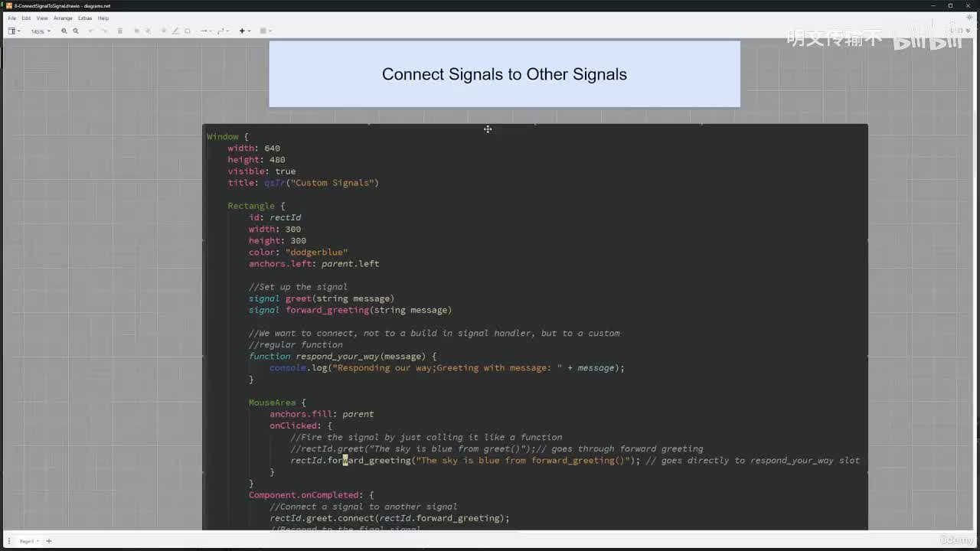
Task: Open the Connection arrow style dropdown
Action: pyautogui.click(x=205, y=31)
